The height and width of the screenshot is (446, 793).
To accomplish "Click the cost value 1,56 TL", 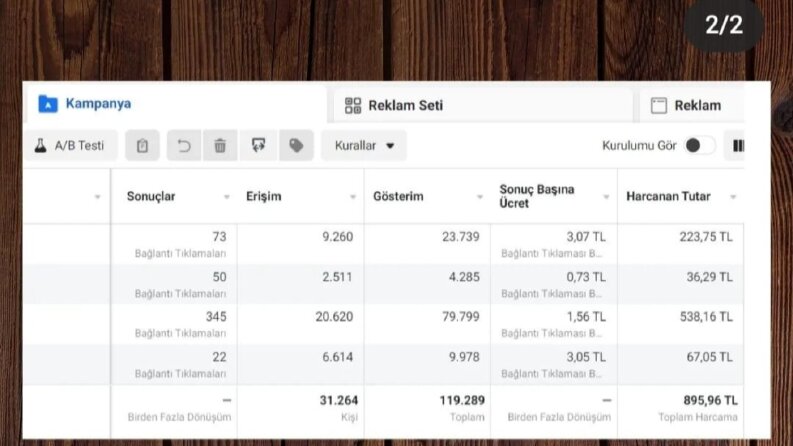I will point(586,317).
